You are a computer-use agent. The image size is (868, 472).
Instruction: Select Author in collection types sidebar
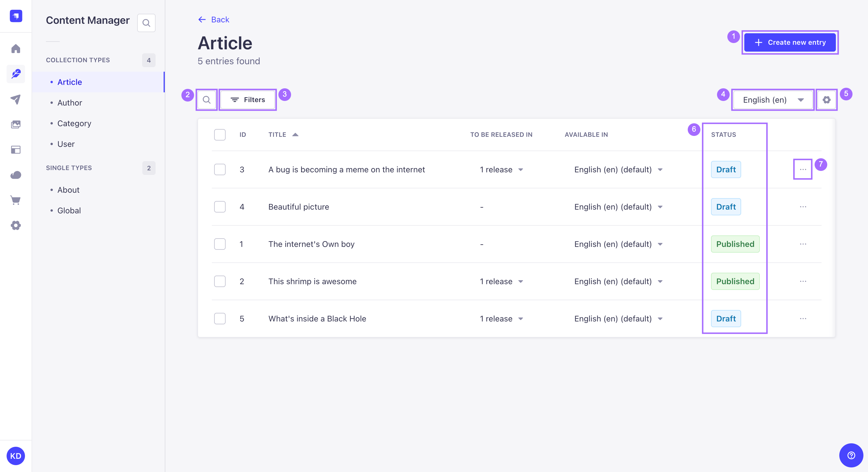tap(70, 102)
